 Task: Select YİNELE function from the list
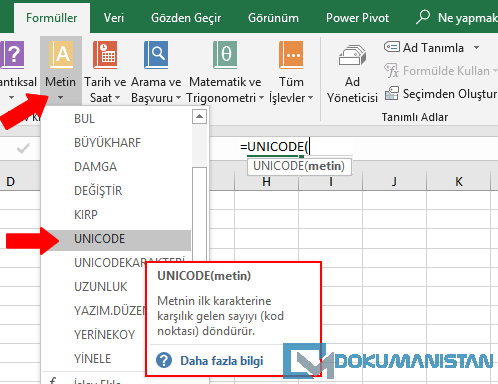(94, 359)
